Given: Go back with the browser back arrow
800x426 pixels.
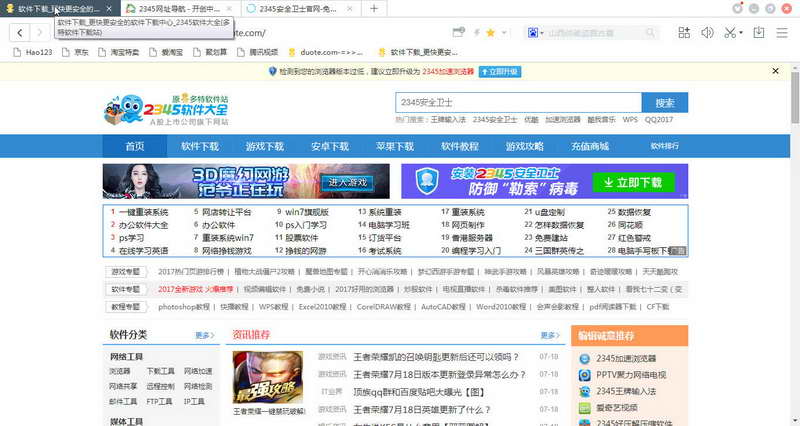Looking at the screenshot, I should point(19,33).
